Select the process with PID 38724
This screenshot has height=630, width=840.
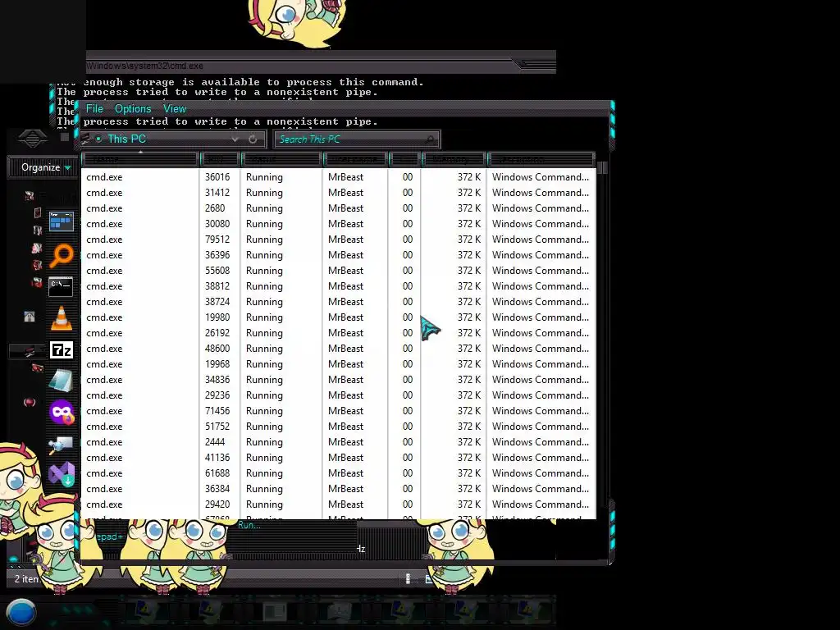pyautogui.click(x=339, y=302)
